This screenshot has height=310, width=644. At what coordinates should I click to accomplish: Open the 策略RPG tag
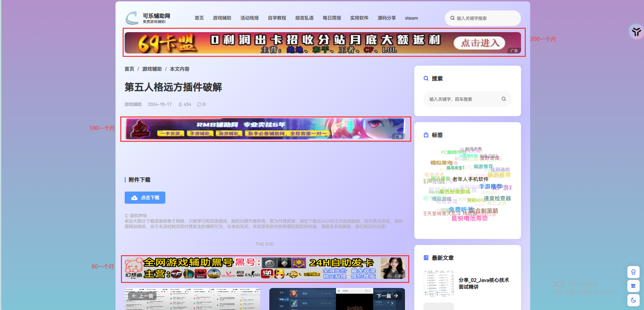point(476,200)
